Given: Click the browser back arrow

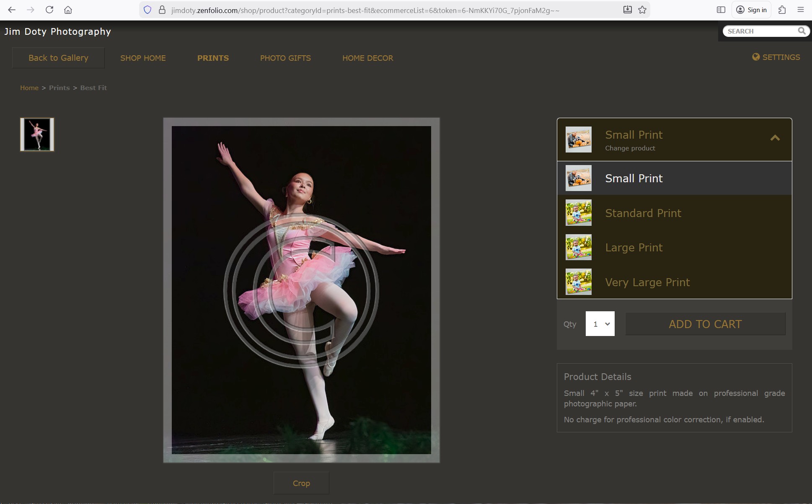Looking at the screenshot, I should tap(12, 10).
